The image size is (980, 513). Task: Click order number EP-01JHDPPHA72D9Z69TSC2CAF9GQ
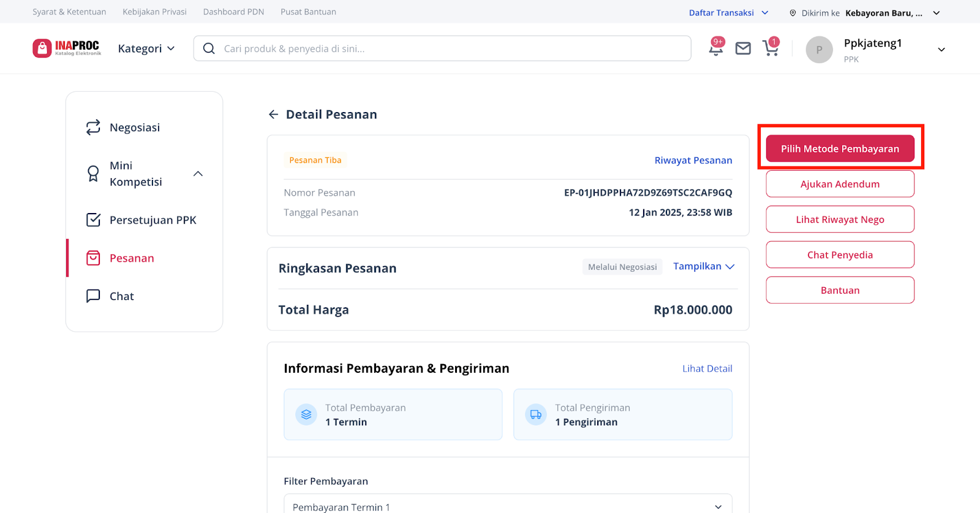click(648, 193)
